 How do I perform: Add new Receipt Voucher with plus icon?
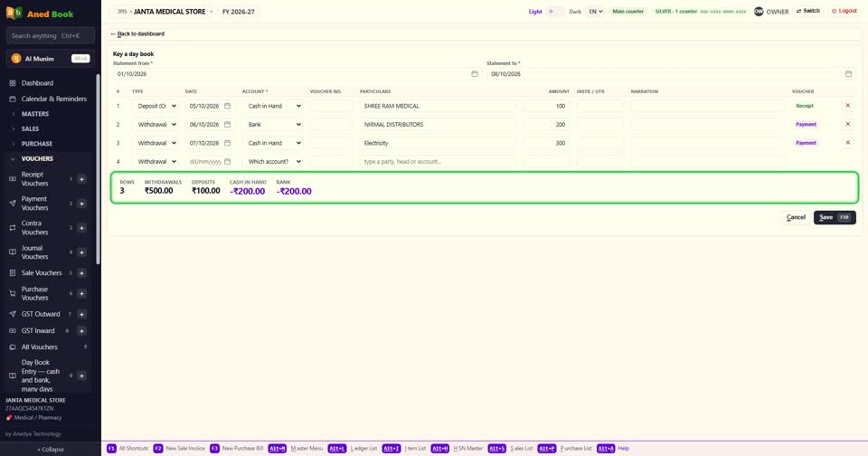click(81, 179)
